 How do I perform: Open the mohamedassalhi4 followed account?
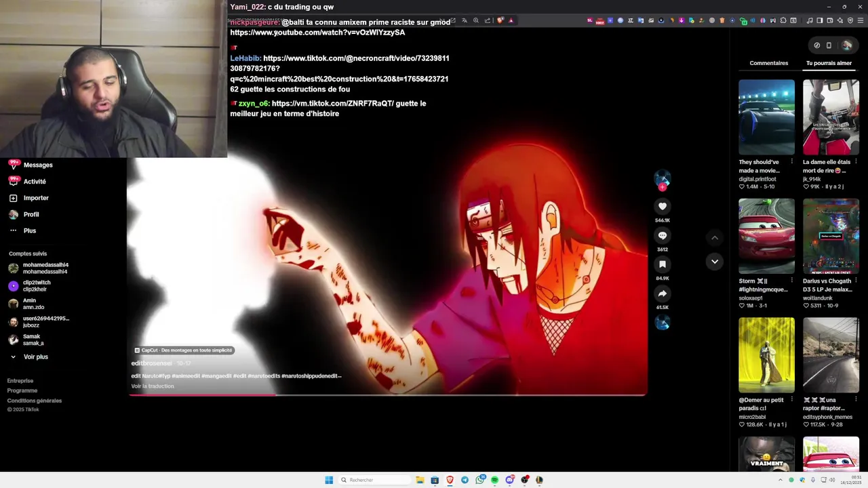tap(39, 268)
